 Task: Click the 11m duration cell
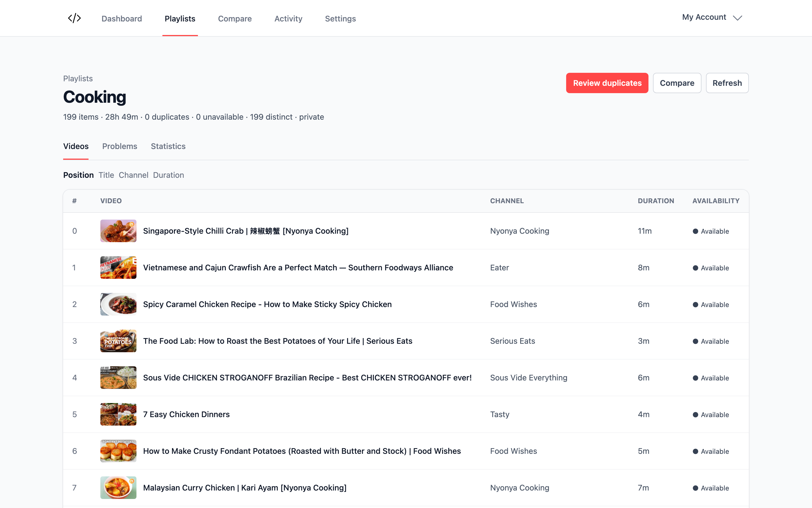click(x=645, y=231)
